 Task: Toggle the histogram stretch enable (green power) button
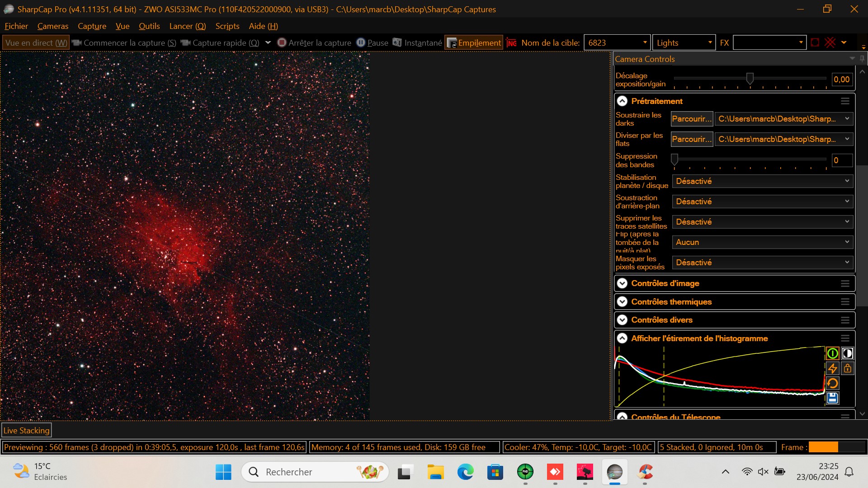pos(832,353)
